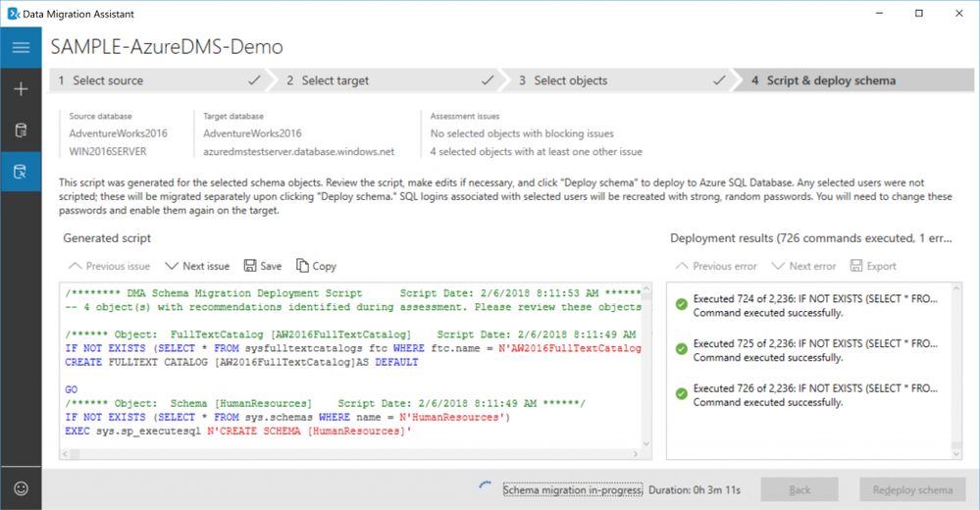Click the Data Migration Assistant app icon
980x510 pixels.
[x=13, y=13]
